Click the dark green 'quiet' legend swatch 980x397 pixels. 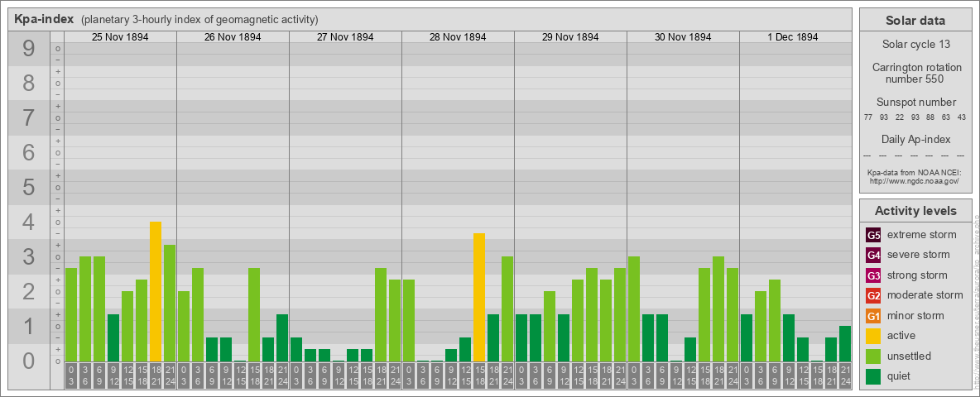coord(873,376)
